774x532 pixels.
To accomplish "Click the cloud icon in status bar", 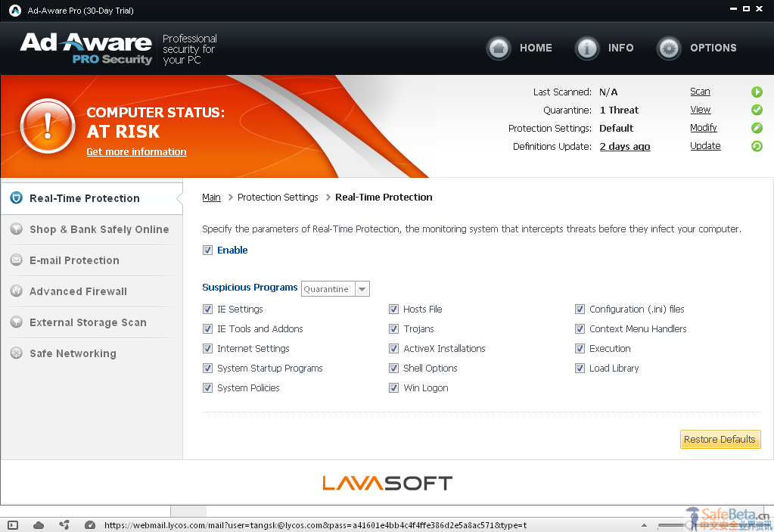I will point(39,526).
